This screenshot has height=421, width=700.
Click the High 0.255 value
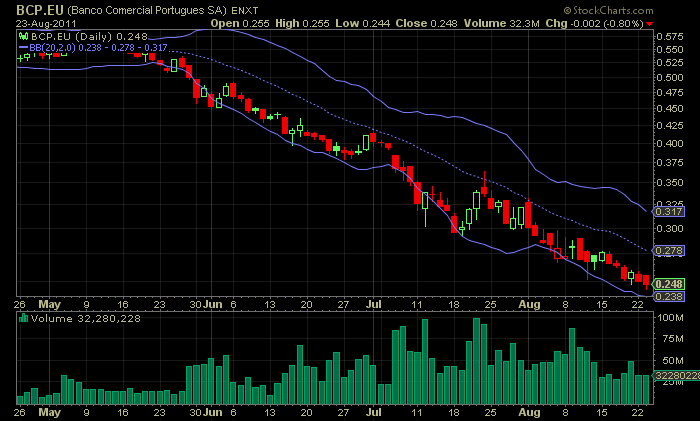(302, 23)
